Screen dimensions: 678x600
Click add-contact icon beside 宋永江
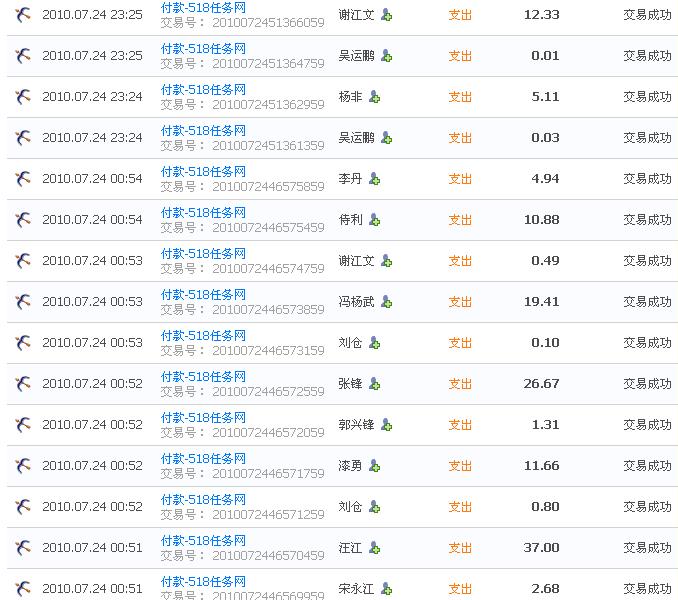click(x=386, y=589)
